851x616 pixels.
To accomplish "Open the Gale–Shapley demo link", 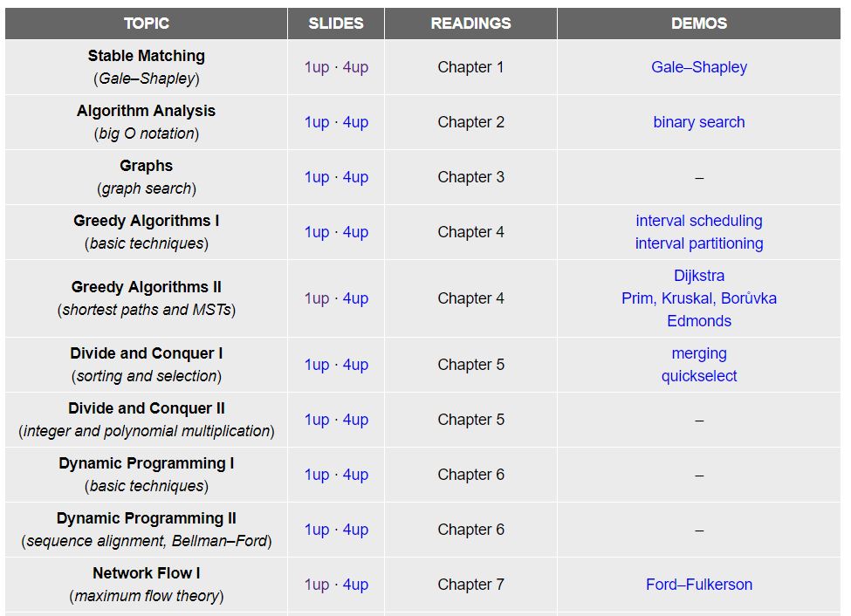I will click(x=698, y=67).
